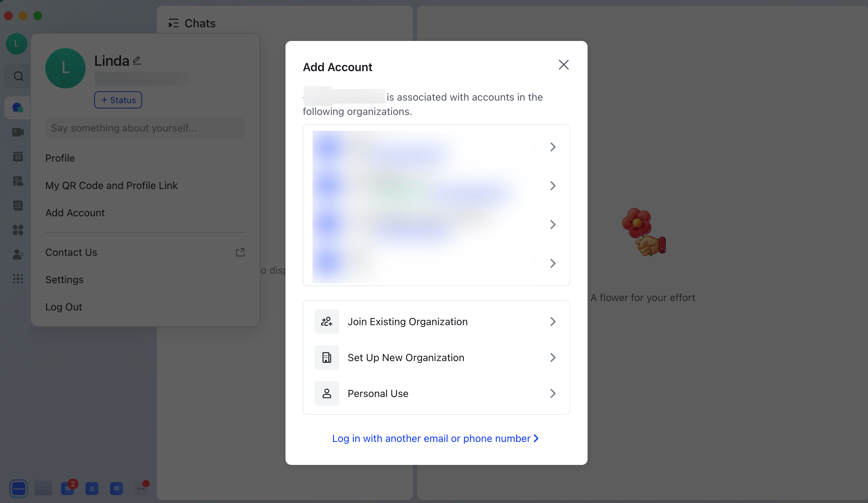Close the Add Account dialog
Viewport: 868px width, 503px height.
(x=563, y=65)
